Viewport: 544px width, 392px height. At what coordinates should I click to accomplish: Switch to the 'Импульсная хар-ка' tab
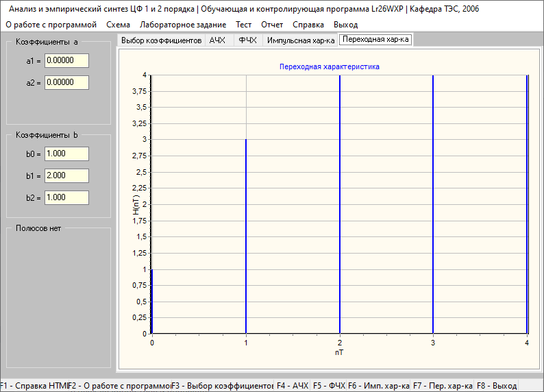click(301, 40)
